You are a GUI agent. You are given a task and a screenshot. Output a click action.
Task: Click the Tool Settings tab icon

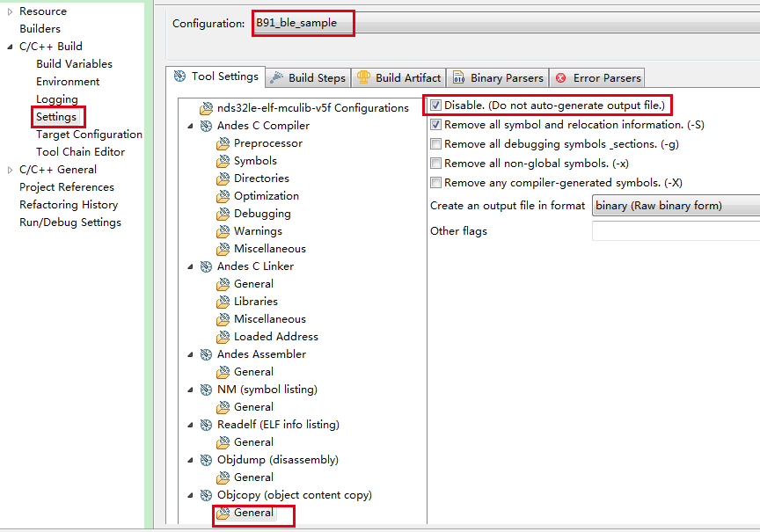coord(179,77)
